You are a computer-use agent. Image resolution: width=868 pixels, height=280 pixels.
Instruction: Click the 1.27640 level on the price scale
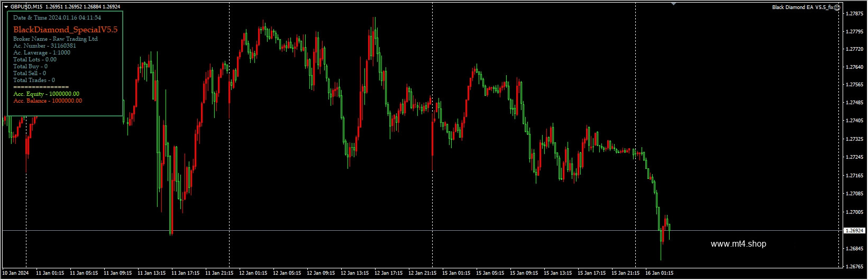coord(855,67)
